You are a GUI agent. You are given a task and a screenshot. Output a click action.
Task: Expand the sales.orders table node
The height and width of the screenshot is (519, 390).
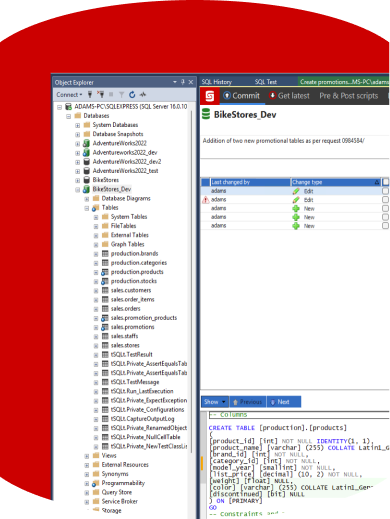[96, 309]
